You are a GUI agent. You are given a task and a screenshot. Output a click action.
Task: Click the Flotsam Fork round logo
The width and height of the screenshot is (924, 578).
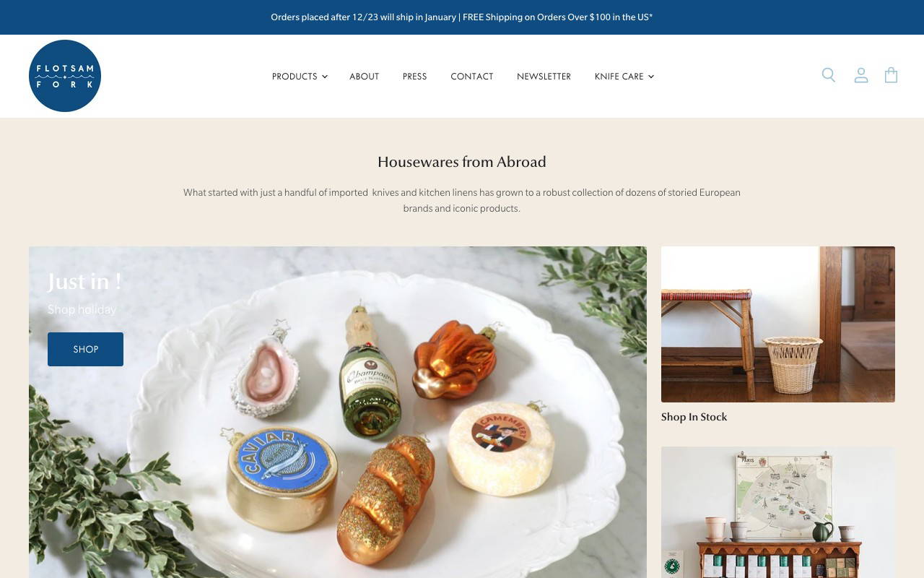(x=65, y=76)
